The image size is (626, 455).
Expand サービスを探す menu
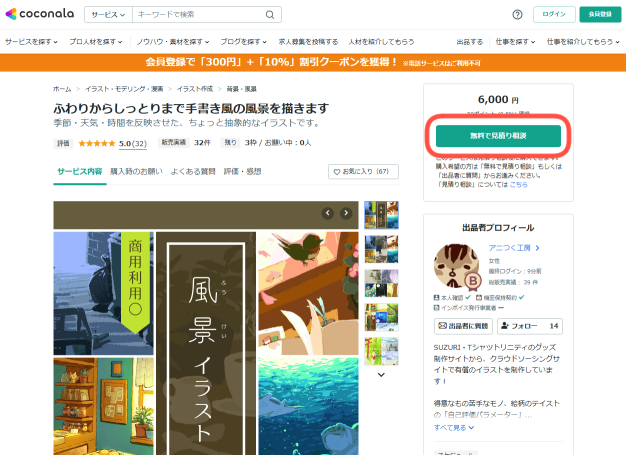(31, 42)
